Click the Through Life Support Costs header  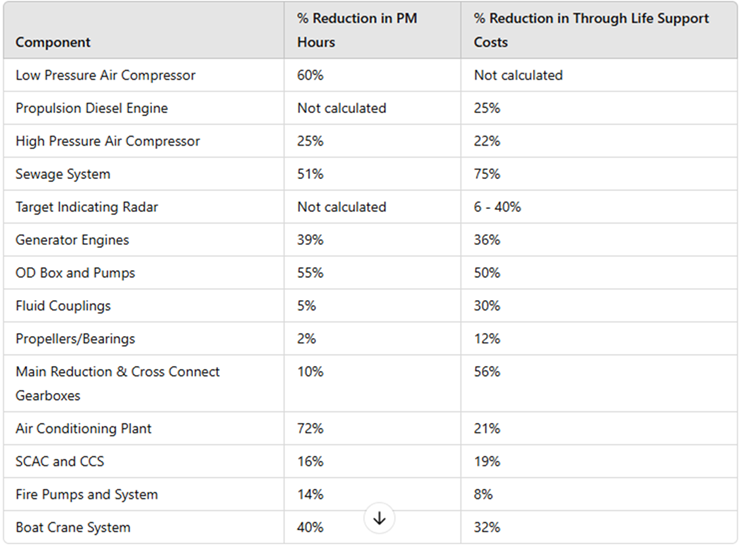point(591,31)
